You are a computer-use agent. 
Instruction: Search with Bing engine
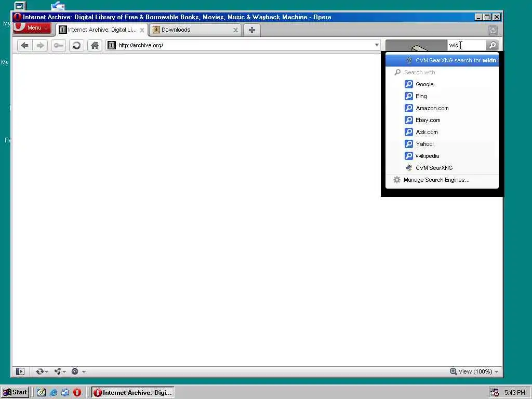[442, 96]
